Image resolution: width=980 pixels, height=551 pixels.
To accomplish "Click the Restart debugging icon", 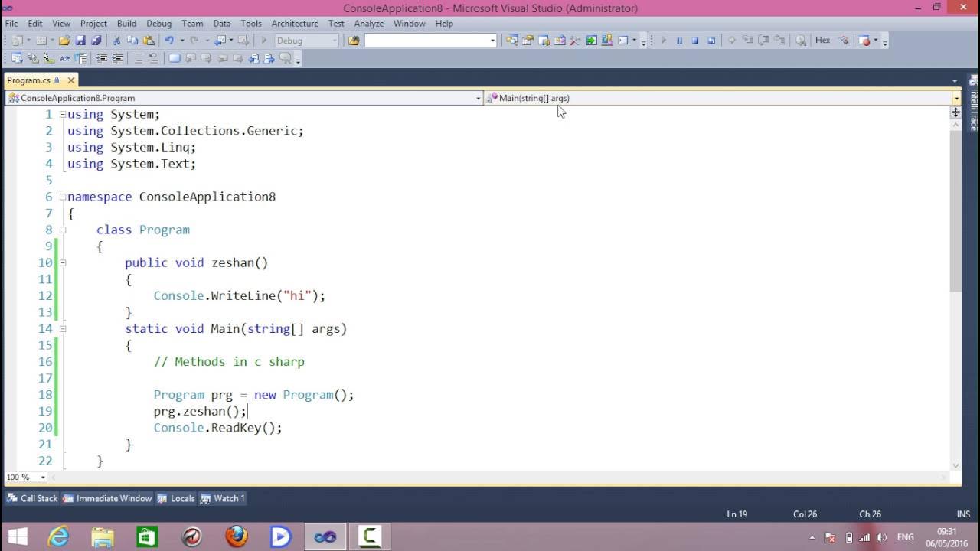I will [x=711, y=41].
